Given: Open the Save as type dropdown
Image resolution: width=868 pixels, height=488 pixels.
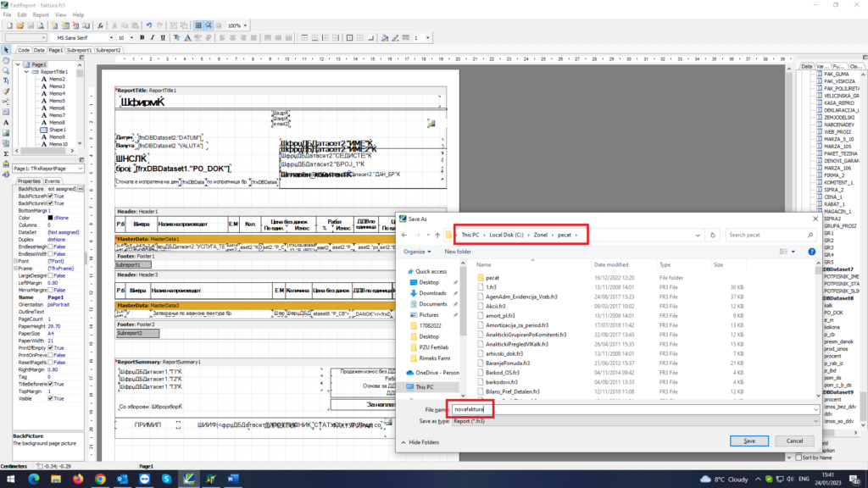Looking at the screenshot, I should 635,421.
